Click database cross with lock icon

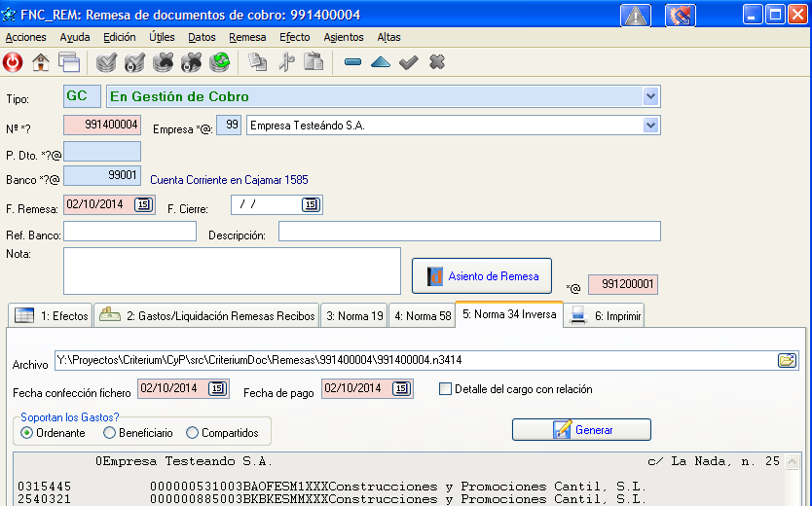[191, 62]
